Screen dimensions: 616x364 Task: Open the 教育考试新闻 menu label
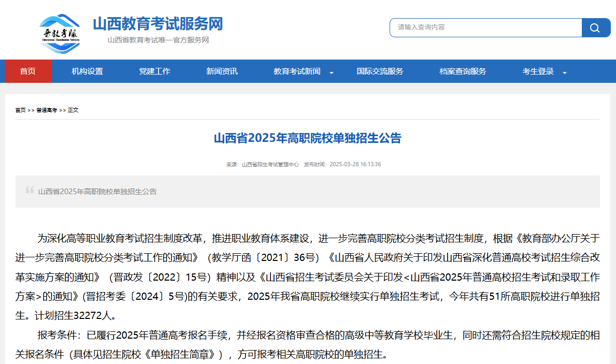tap(297, 71)
